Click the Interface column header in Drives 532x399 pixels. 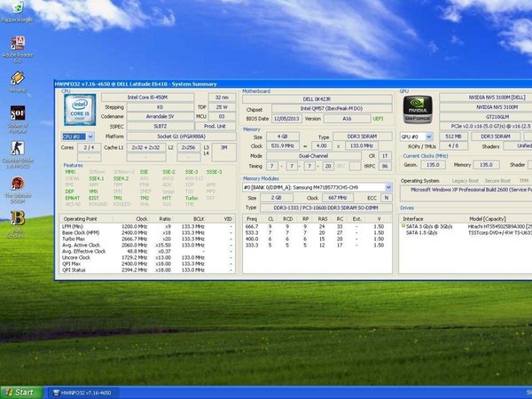pos(431,219)
